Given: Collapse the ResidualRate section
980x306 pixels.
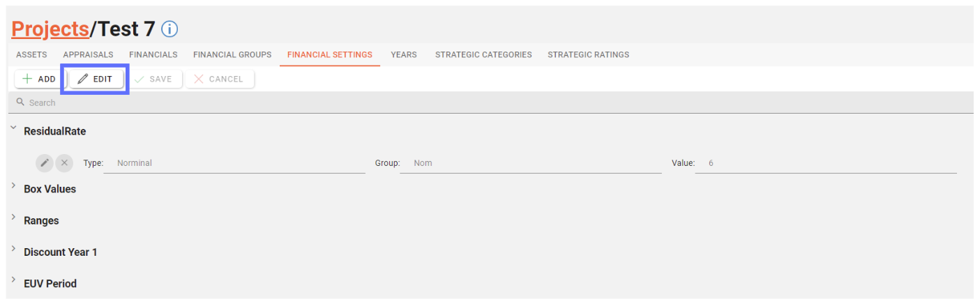Looking at the screenshot, I should (14, 128).
